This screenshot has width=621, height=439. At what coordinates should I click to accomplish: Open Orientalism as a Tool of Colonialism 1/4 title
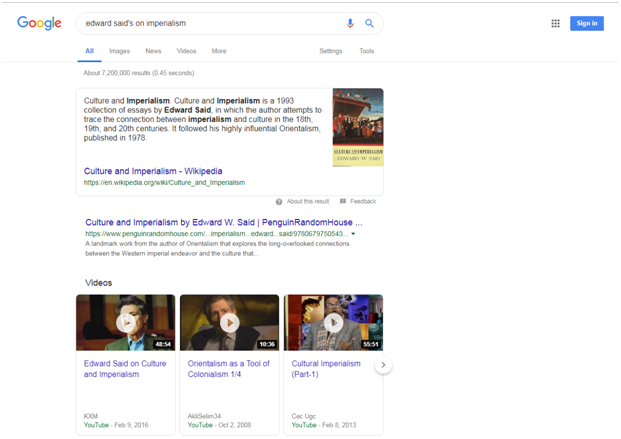(x=229, y=369)
